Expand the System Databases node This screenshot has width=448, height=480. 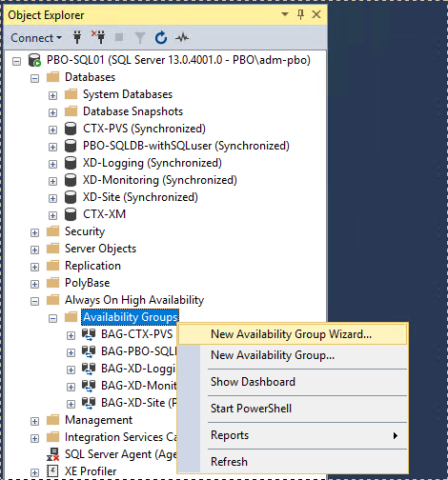pyautogui.click(x=52, y=95)
